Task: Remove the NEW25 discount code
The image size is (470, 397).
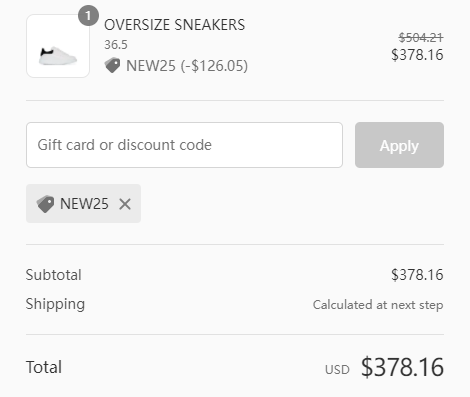Action: click(x=125, y=204)
